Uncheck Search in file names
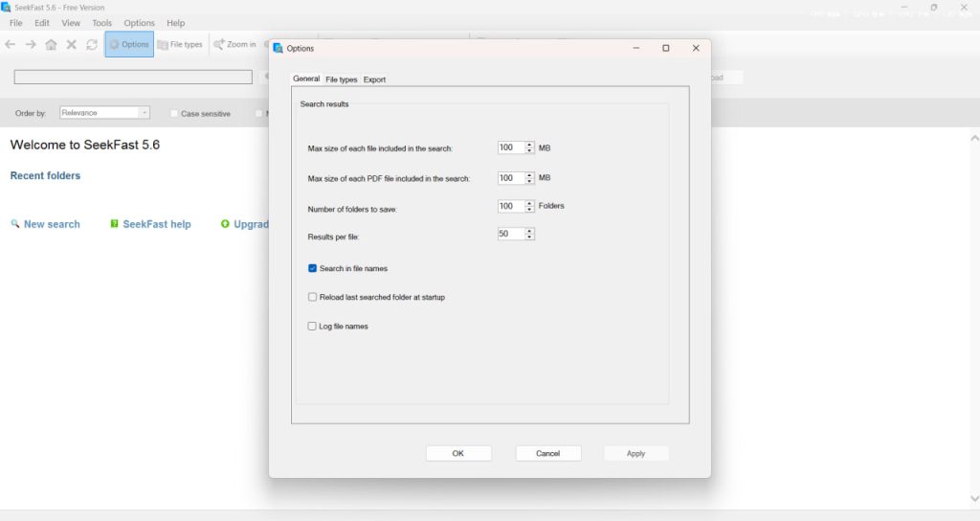The height and width of the screenshot is (521, 980). coord(313,268)
